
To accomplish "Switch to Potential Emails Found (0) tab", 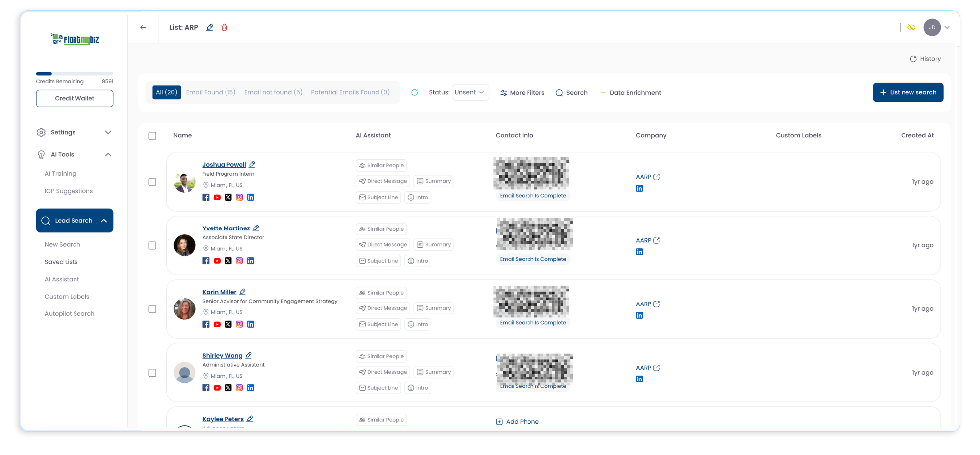I will (x=350, y=92).
